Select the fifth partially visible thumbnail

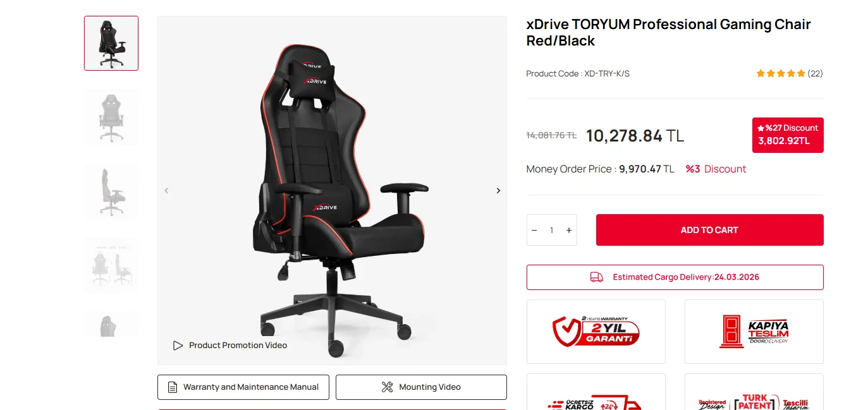pos(111,325)
